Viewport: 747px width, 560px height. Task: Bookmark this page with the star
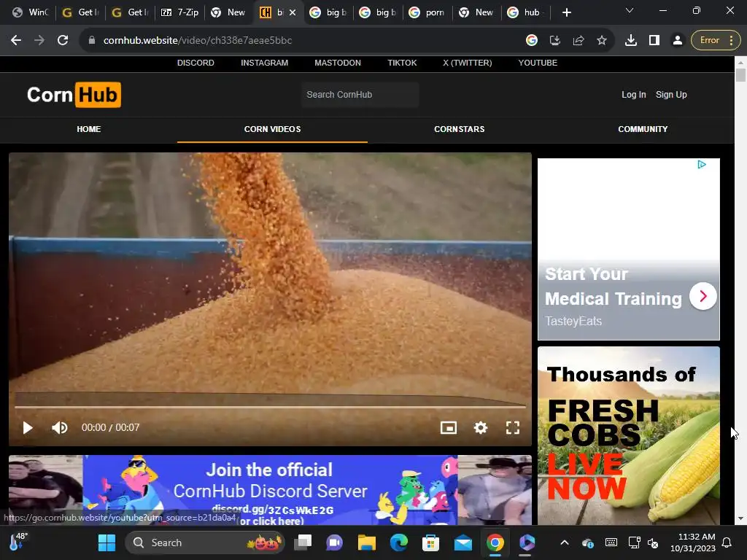pyautogui.click(x=602, y=41)
